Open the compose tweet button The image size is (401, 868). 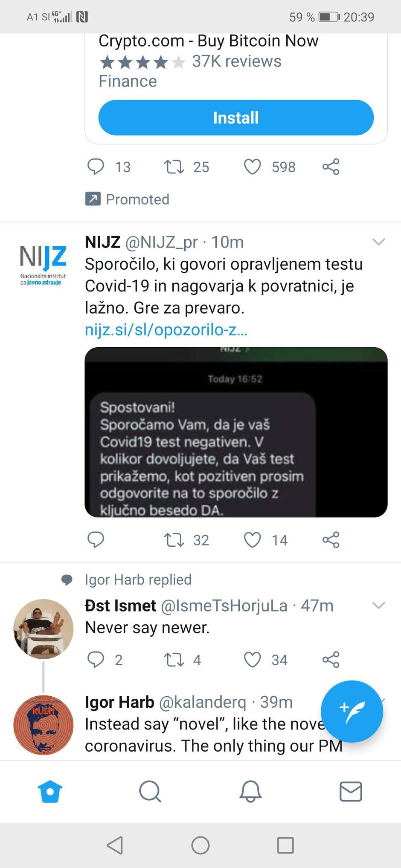click(x=352, y=712)
